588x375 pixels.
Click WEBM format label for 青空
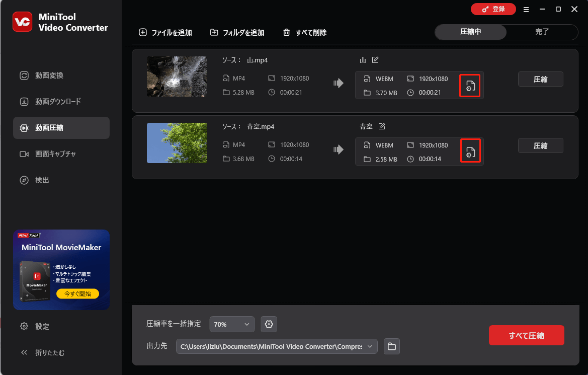coord(384,145)
